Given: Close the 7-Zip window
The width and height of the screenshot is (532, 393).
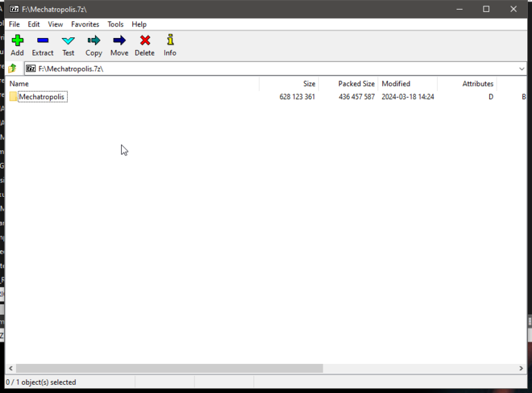Looking at the screenshot, I should pyautogui.click(x=513, y=9).
